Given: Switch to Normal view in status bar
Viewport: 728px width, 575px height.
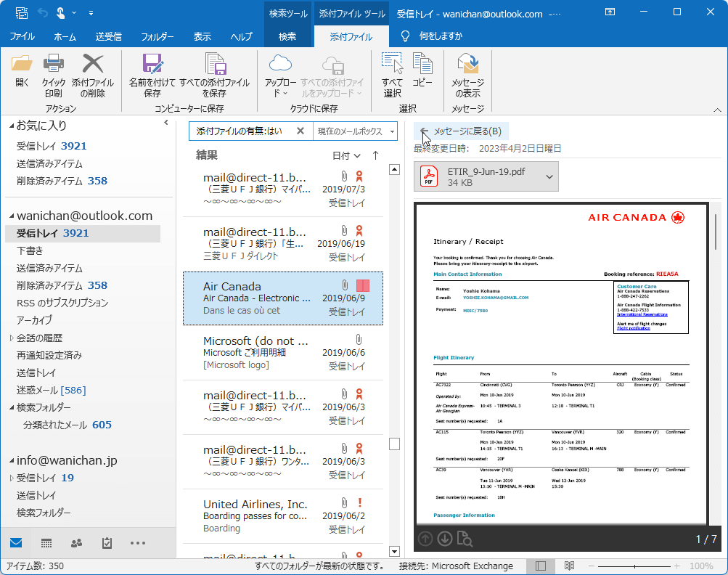Looking at the screenshot, I should tap(541, 566).
